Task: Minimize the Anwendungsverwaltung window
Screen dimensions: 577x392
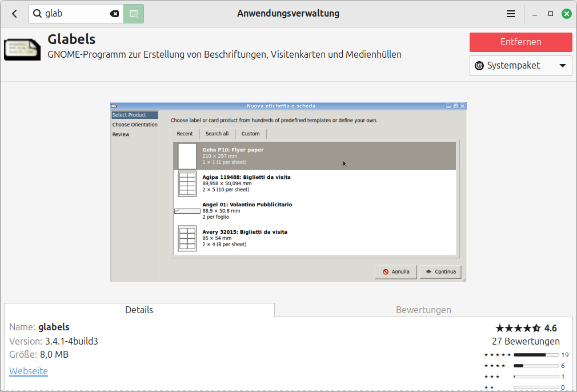Action: [x=535, y=14]
